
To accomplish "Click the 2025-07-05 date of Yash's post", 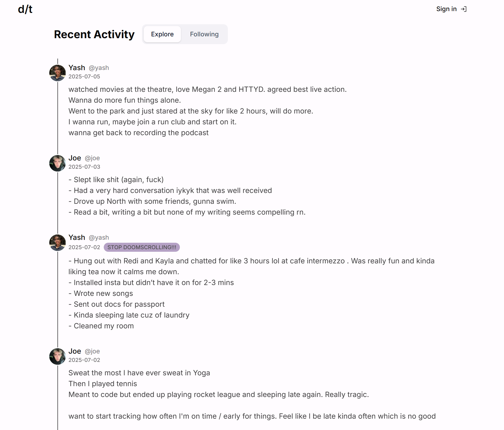I will [84, 77].
